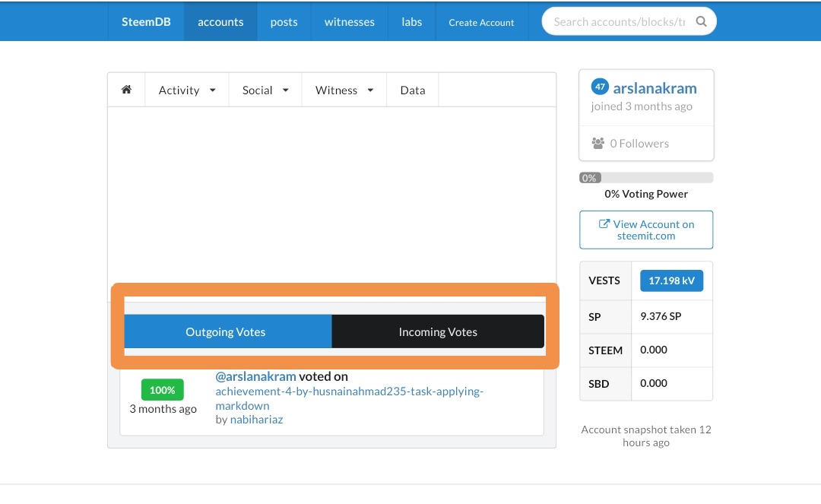
Task: Open the @arslanakram voter link
Action: coord(255,376)
